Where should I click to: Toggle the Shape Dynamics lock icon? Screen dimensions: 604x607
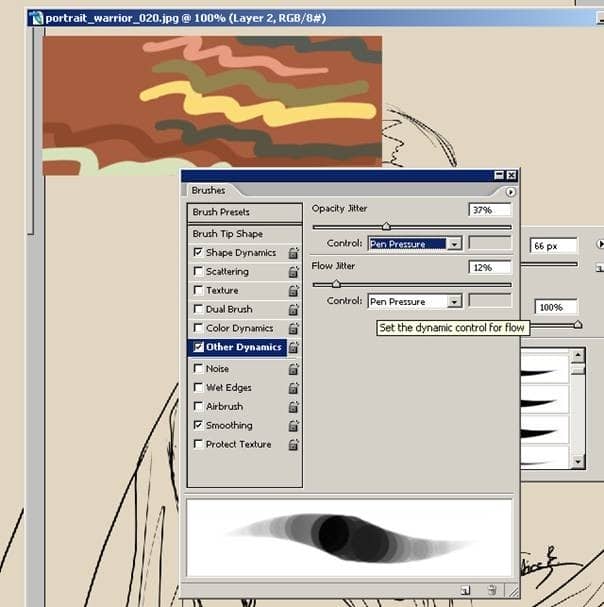[293, 253]
